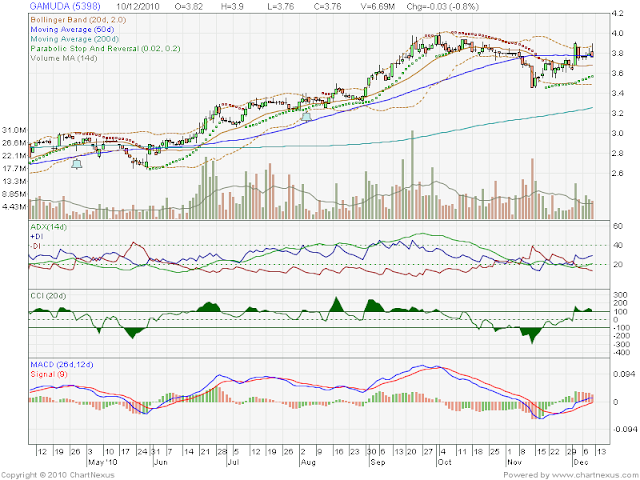Click the MACD (26d,12d) indicator label
Viewport: 640px width, 480px height.
(62, 364)
